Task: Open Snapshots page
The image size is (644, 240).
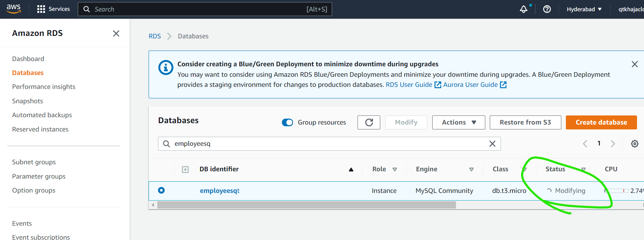Action: pyautogui.click(x=28, y=101)
